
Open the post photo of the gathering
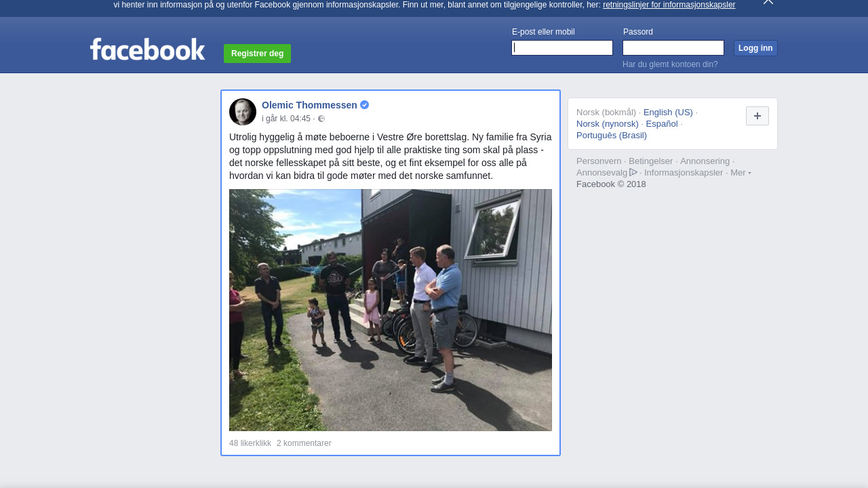click(x=391, y=310)
